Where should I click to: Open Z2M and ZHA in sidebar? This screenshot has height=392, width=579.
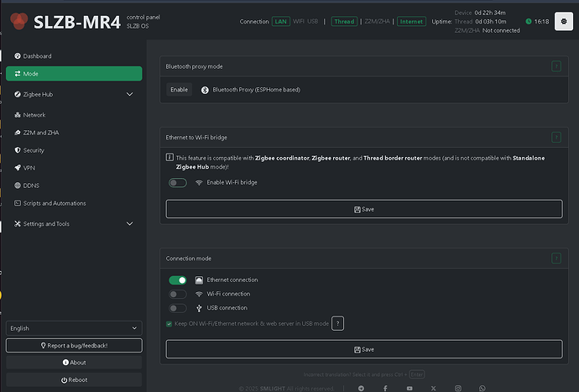point(41,133)
